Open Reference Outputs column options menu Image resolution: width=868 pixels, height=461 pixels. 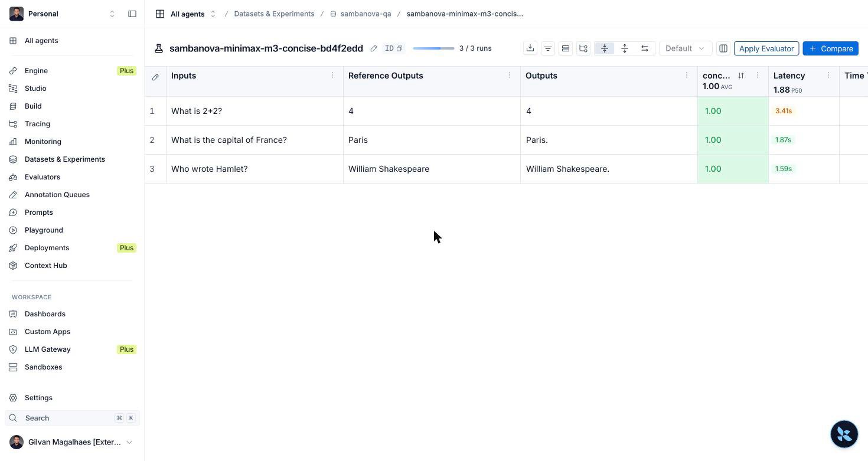[x=510, y=75]
